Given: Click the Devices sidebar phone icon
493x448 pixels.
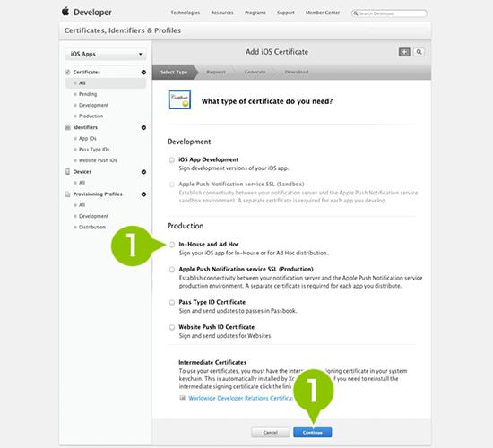Looking at the screenshot, I should [x=67, y=172].
